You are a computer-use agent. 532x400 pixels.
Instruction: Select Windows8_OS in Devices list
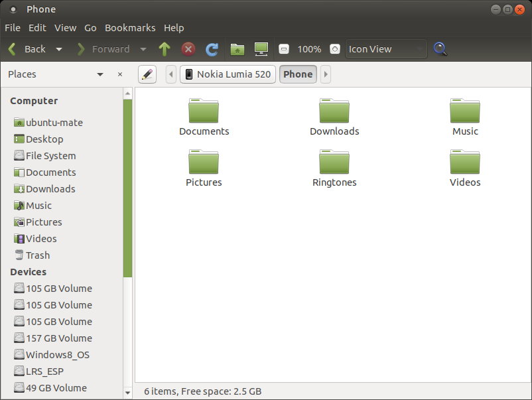[x=57, y=355]
